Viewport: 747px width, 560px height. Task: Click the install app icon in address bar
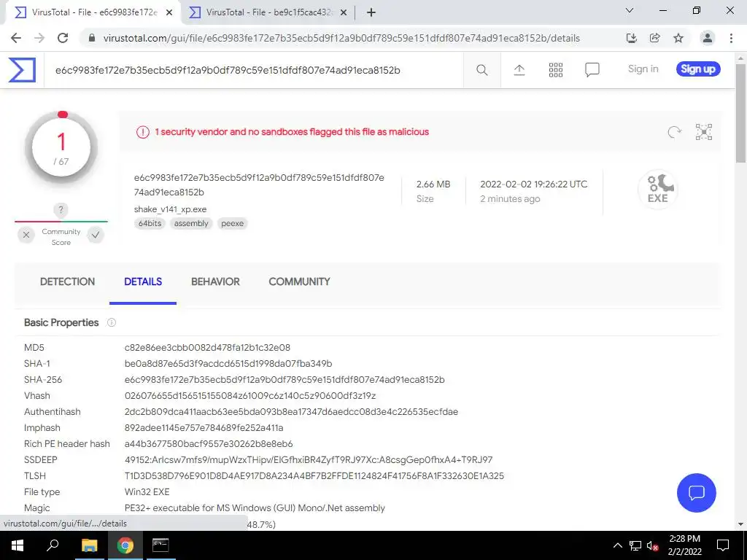coord(631,38)
